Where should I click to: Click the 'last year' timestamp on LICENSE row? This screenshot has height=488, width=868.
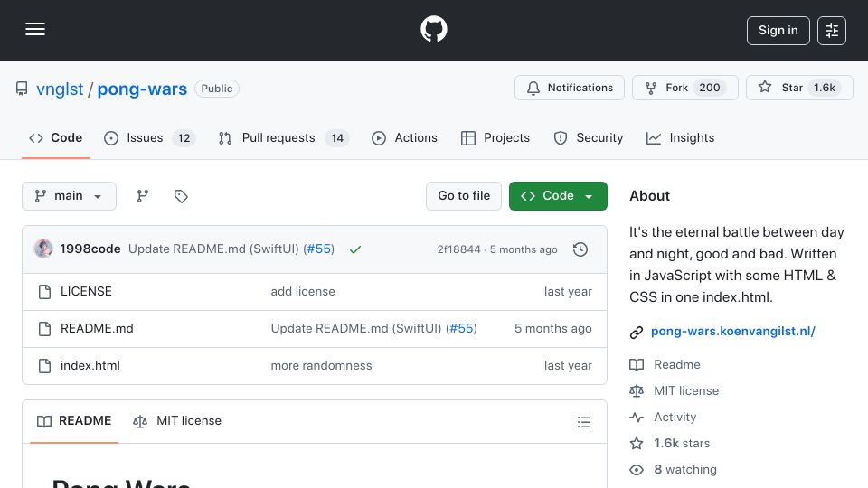(x=568, y=292)
